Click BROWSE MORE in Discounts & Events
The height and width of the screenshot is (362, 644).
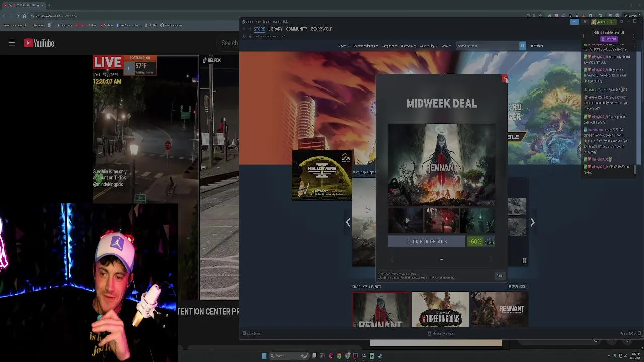click(x=517, y=287)
